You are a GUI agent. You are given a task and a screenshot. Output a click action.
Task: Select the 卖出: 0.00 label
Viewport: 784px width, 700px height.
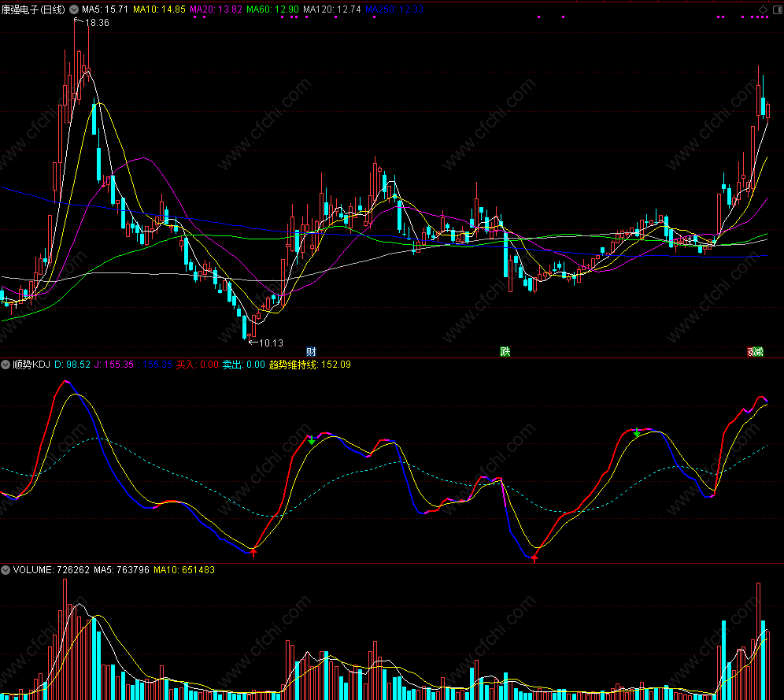coord(243,365)
